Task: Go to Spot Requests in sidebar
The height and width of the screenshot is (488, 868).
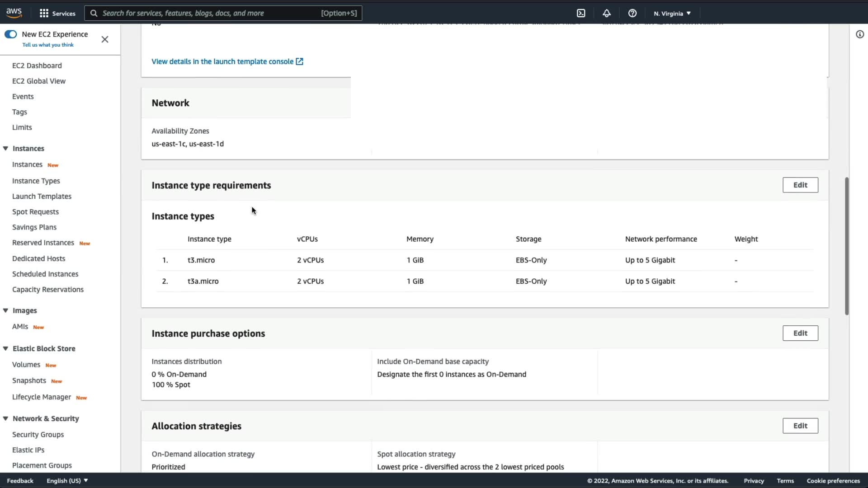Action: pyautogui.click(x=35, y=211)
